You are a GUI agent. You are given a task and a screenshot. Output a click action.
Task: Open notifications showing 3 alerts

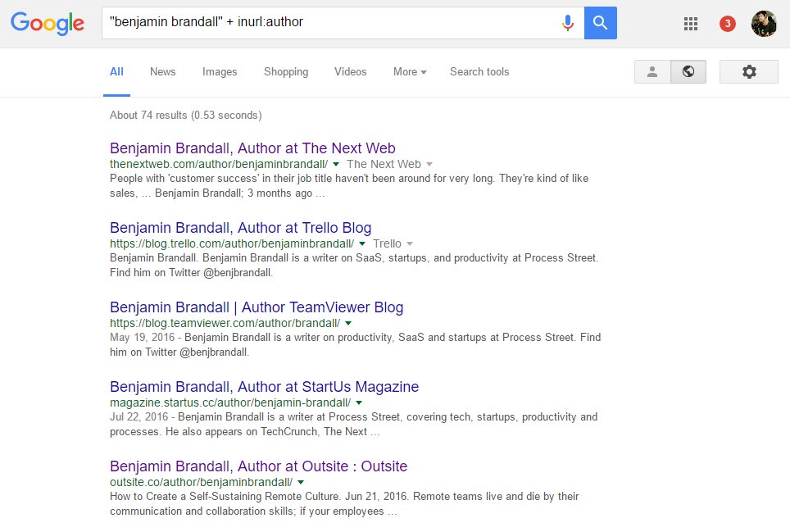pos(726,24)
